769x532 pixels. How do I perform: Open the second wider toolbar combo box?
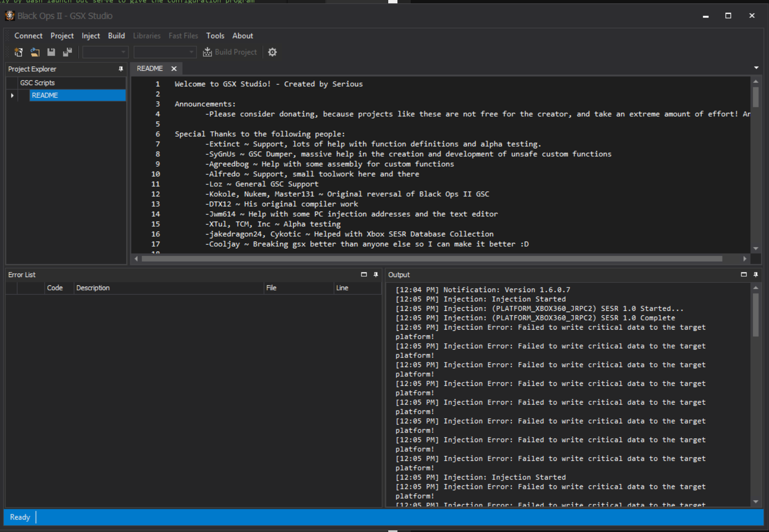point(165,52)
